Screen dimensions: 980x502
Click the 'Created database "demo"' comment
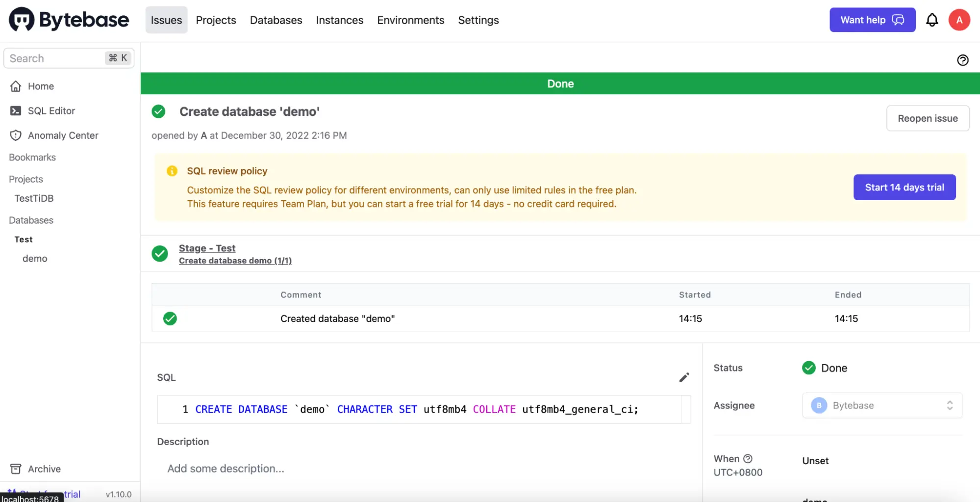(x=338, y=318)
